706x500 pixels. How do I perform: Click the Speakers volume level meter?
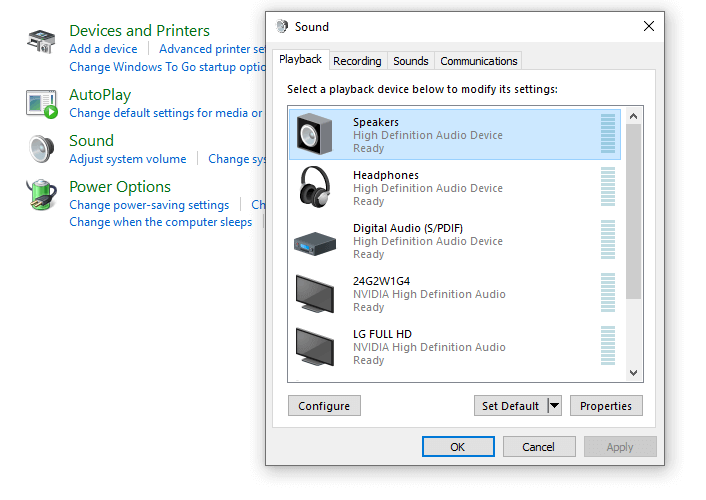(608, 134)
